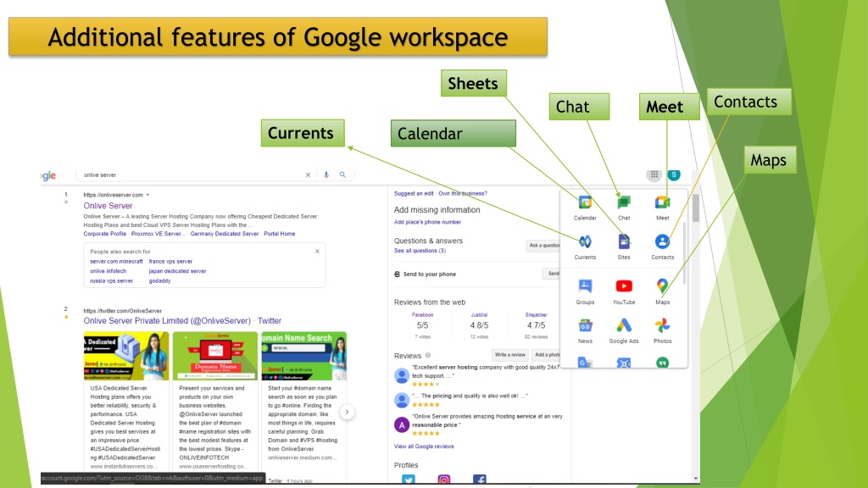Open the account avatar S
This screenshot has height=488, width=868.
(674, 175)
